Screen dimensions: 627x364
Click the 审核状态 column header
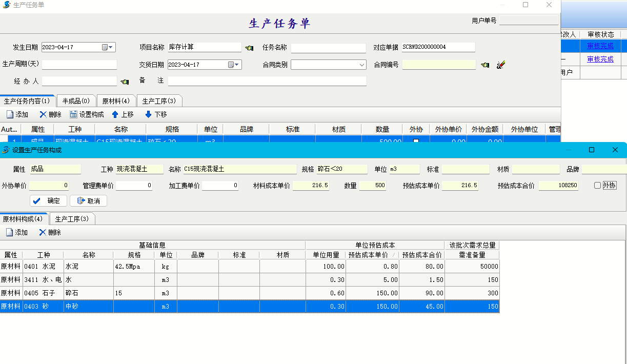tap(600, 34)
